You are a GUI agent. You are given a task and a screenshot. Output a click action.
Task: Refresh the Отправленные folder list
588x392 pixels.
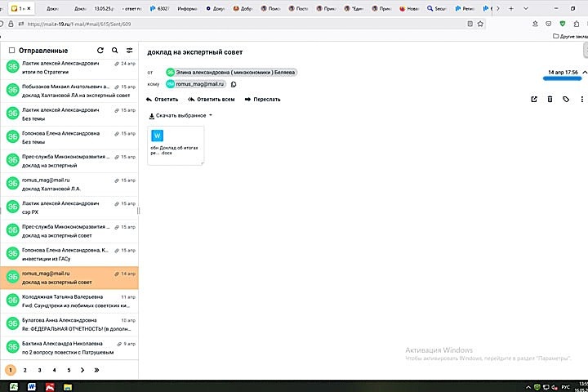coord(100,51)
